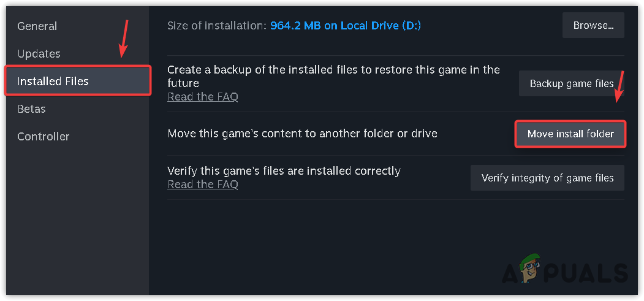Click the Size of installation label

click(217, 26)
